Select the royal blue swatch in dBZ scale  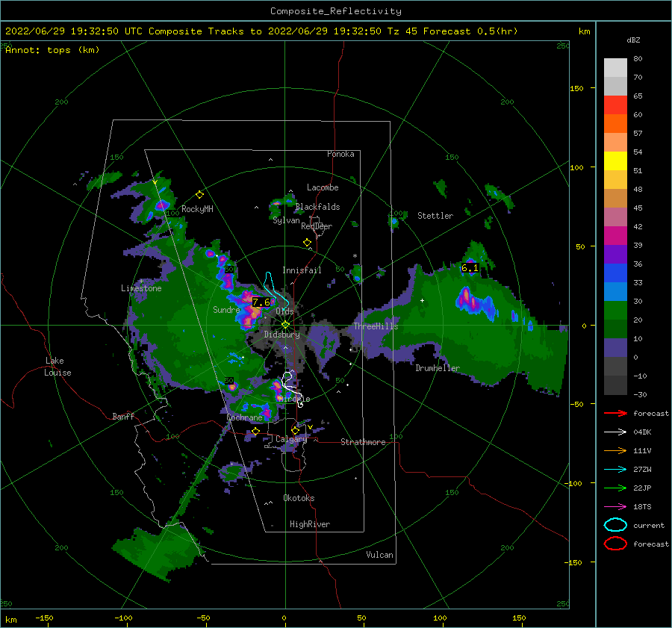615,273
